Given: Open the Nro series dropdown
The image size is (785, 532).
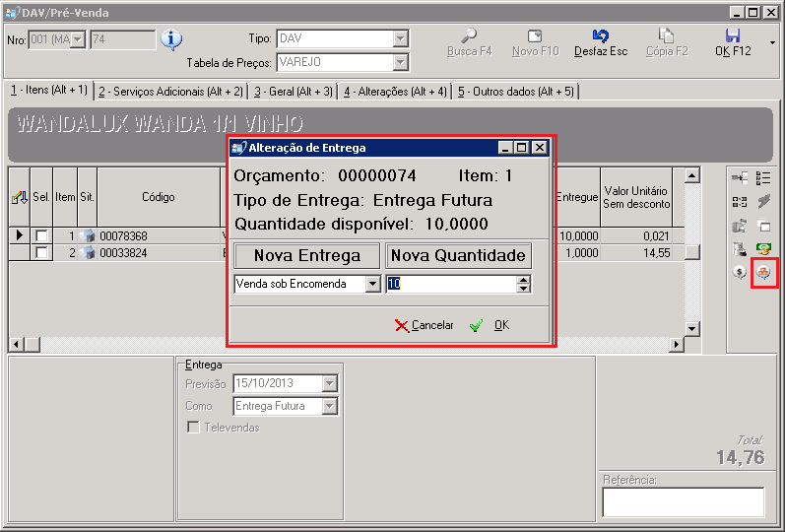Looking at the screenshot, I should click(78, 39).
